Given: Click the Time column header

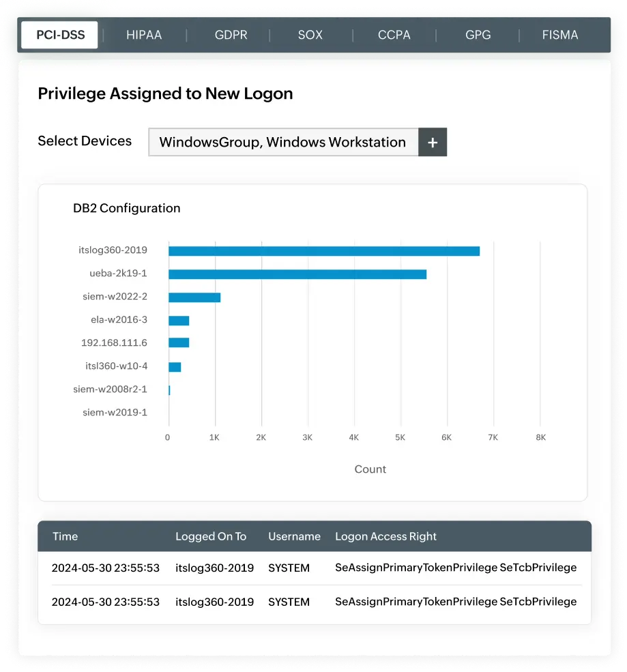Looking at the screenshot, I should (65, 536).
